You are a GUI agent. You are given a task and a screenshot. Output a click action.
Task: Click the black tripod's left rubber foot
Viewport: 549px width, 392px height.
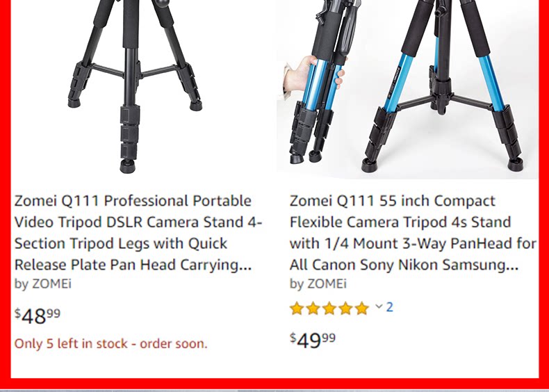[x=74, y=103]
